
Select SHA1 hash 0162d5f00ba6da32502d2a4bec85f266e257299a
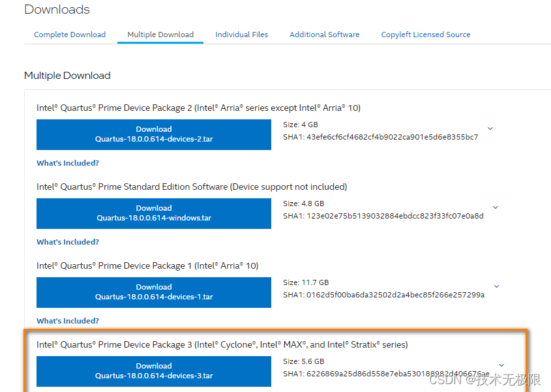coord(395,295)
